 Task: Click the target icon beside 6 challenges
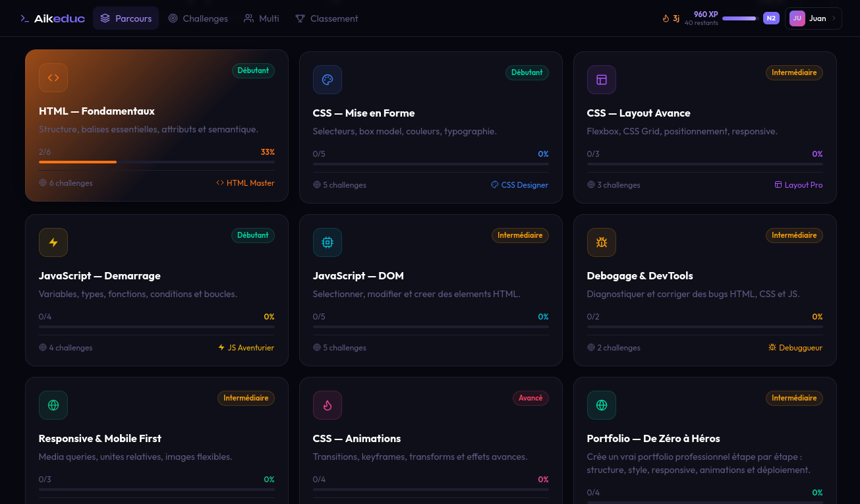[x=43, y=183]
